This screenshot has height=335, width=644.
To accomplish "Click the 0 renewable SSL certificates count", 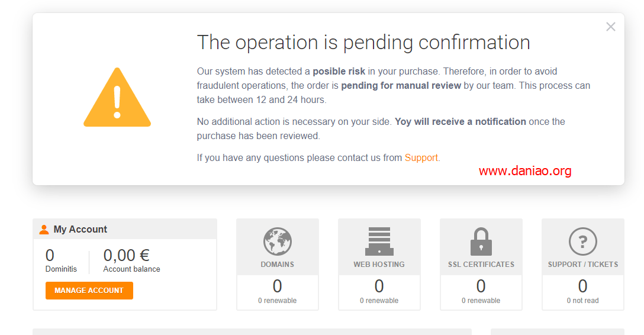I will 481,301.
